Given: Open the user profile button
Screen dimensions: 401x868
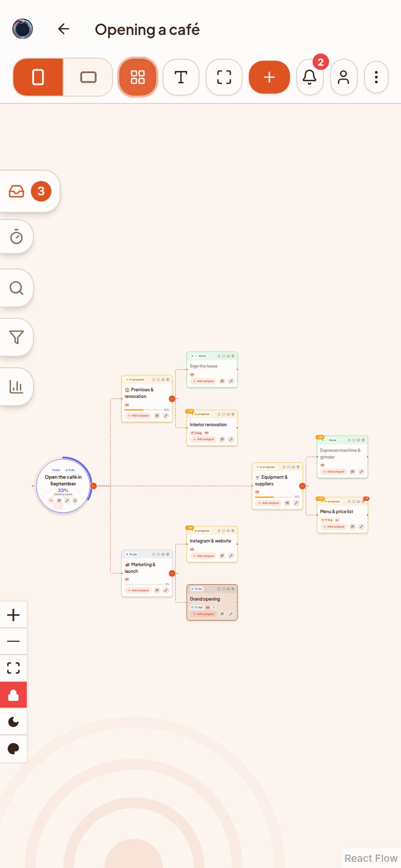Looking at the screenshot, I should (343, 77).
